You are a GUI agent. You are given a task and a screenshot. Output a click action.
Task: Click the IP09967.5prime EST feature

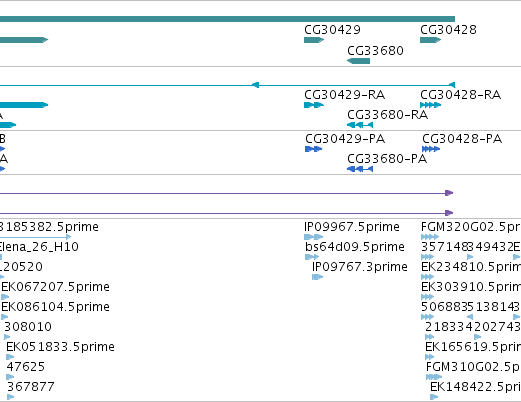[314, 237]
